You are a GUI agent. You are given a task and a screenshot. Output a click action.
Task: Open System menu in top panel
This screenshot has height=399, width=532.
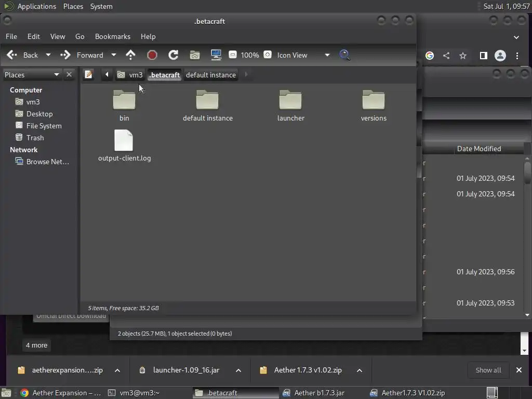[101, 6]
